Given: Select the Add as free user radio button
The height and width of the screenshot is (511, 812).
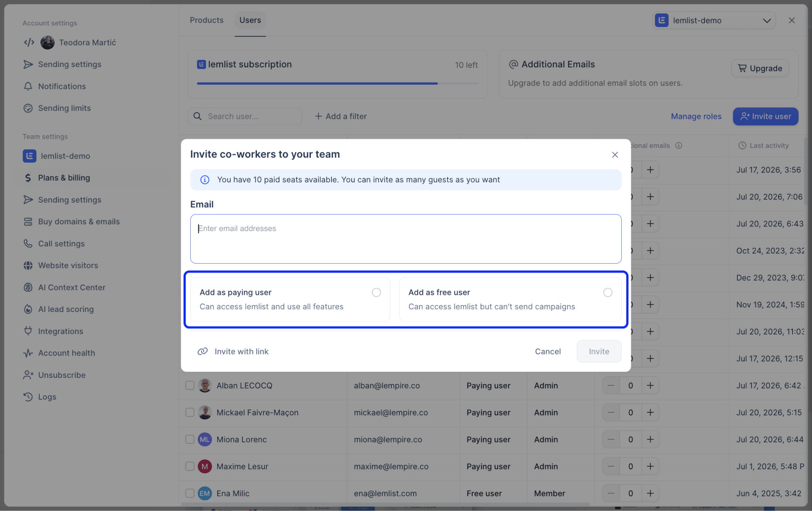Looking at the screenshot, I should (607, 293).
